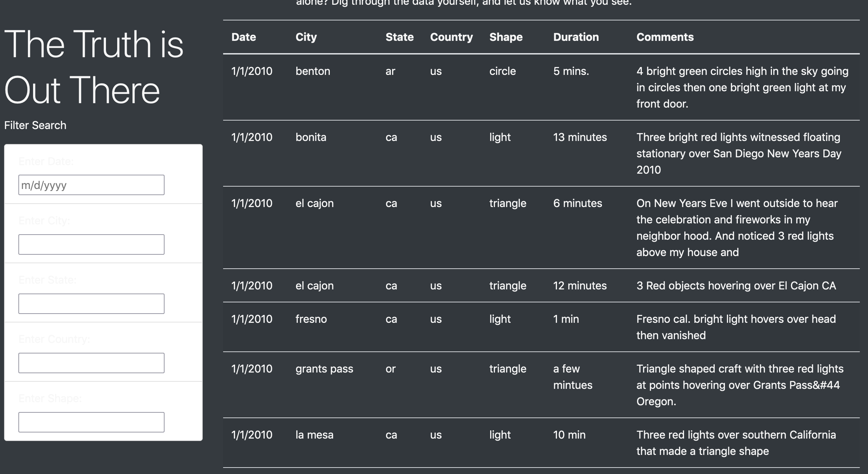
Task: Click the grants pass triangle entry
Action: (324, 369)
